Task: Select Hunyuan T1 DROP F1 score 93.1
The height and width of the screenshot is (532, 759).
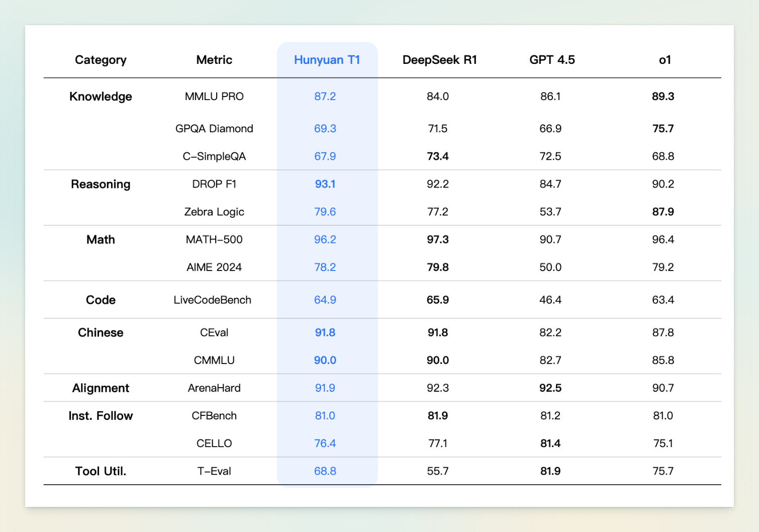Action: (325, 184)
